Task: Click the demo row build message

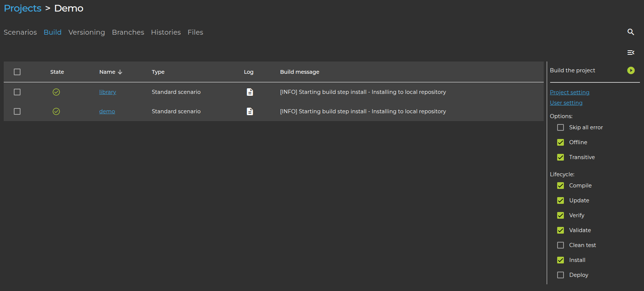Action: 363,111
